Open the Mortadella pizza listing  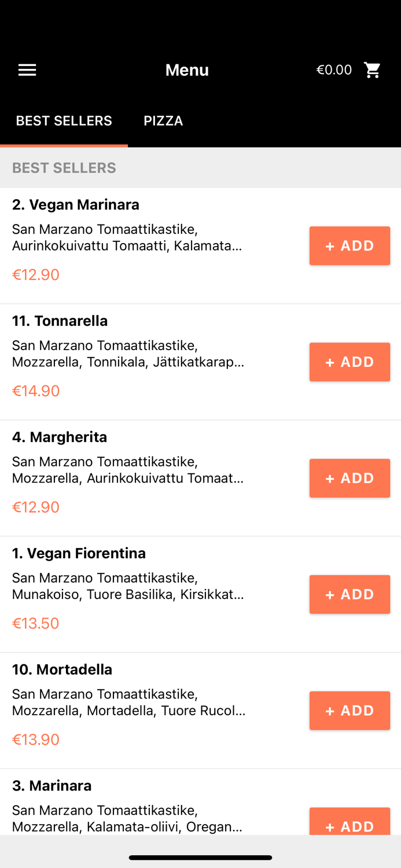62,669
